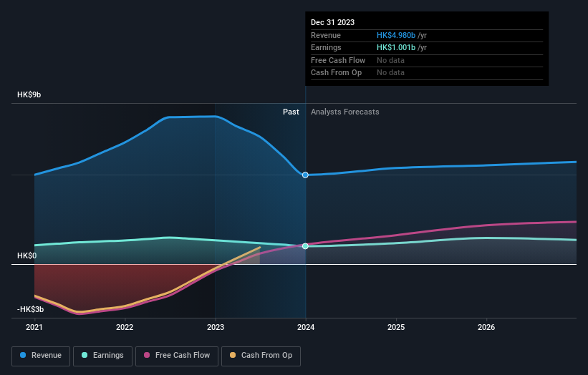Image resolution: width=588 pixels, height=375 pixels.
Task: Click the 2025 x-axis label
Action: pyautogui.click(x=396, y=328)
